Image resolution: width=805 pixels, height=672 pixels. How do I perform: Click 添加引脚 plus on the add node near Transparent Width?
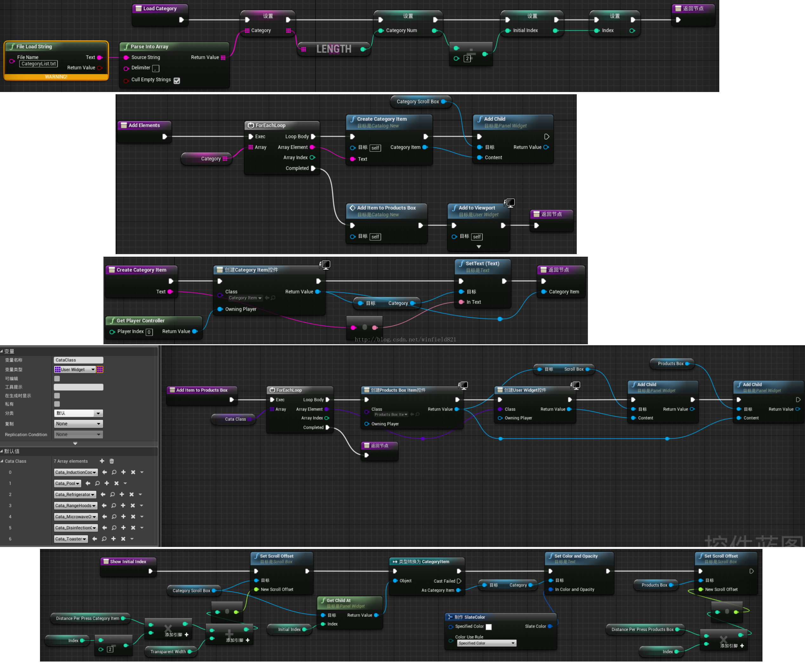(x=248, y=640)
